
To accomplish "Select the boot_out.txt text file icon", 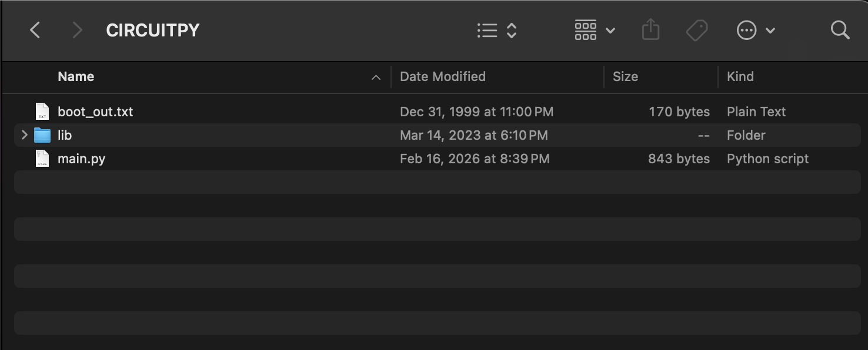I will 42,112.
